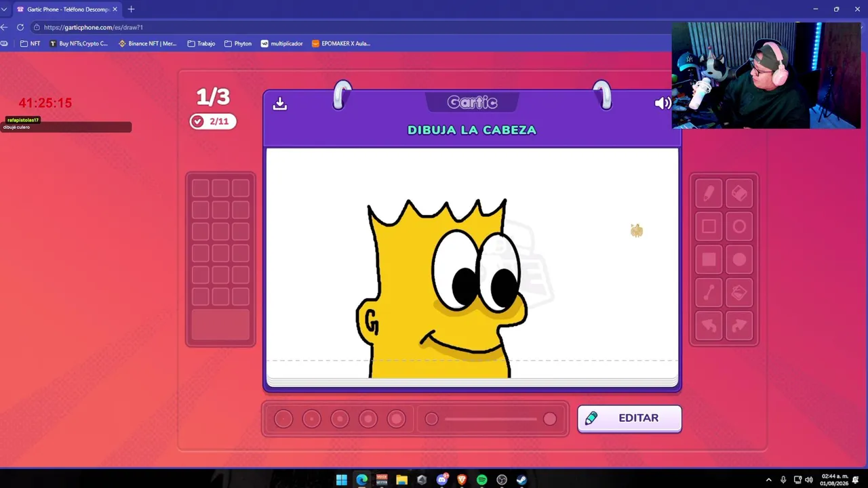Viewport: 868px width, 488px height.
Task: Choose the outlined circle tool
Action: point(739,227)
